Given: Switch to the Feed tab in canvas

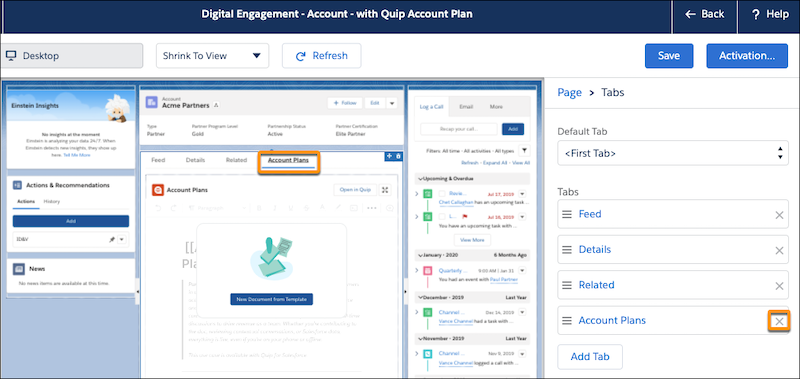Looking at the screenshot, I should [x=158, y=160].
